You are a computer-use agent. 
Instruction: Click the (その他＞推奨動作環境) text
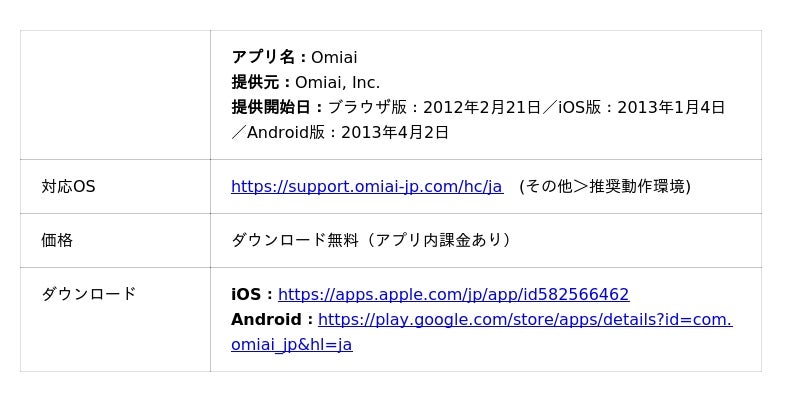(604, 187)
